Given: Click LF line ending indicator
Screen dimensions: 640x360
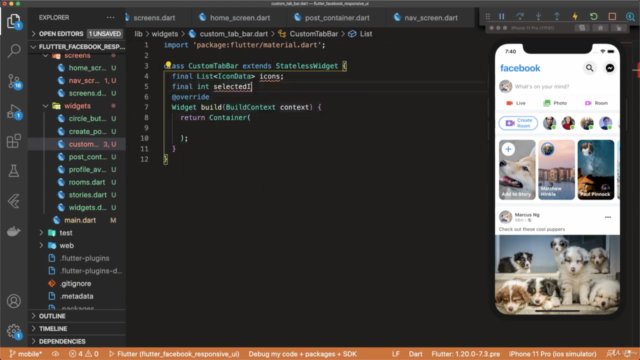Looking at the screenshot, I should click(x=396, y=354).
